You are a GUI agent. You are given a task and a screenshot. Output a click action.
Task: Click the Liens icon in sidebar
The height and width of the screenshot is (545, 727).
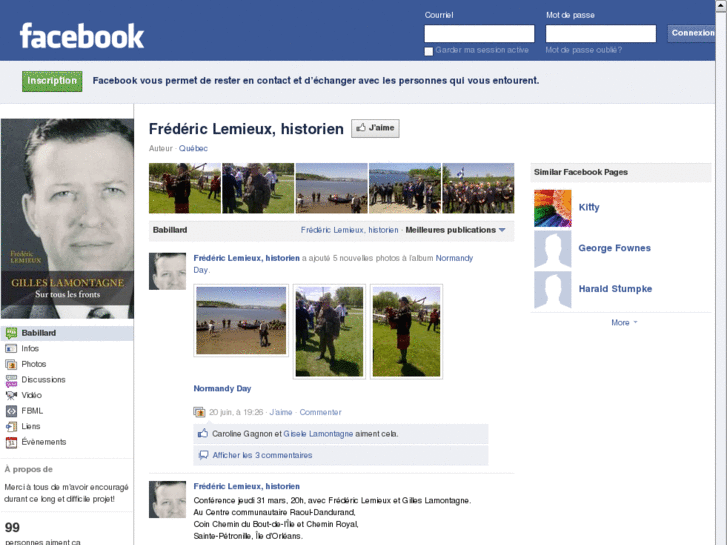(11, 426)
